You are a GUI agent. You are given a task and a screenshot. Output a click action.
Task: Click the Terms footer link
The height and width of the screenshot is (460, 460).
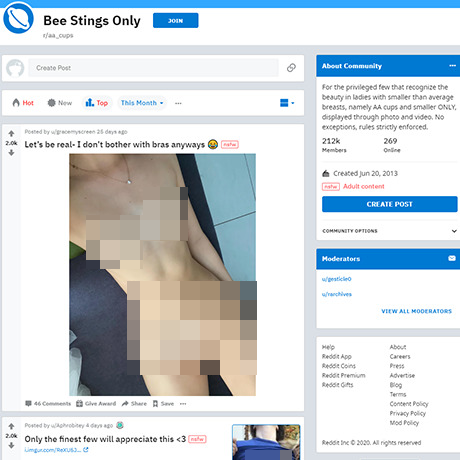(398, 395)
